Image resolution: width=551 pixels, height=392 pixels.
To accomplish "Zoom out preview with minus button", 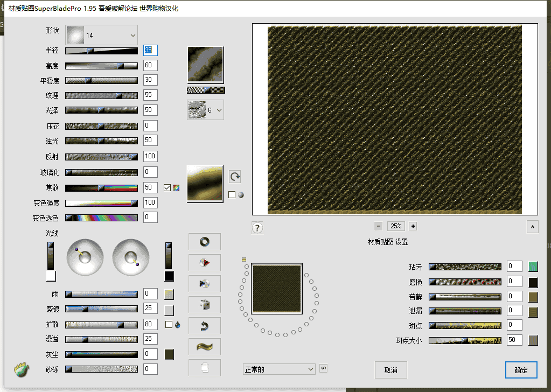I will pyautogui.click(x=378, y=226).
